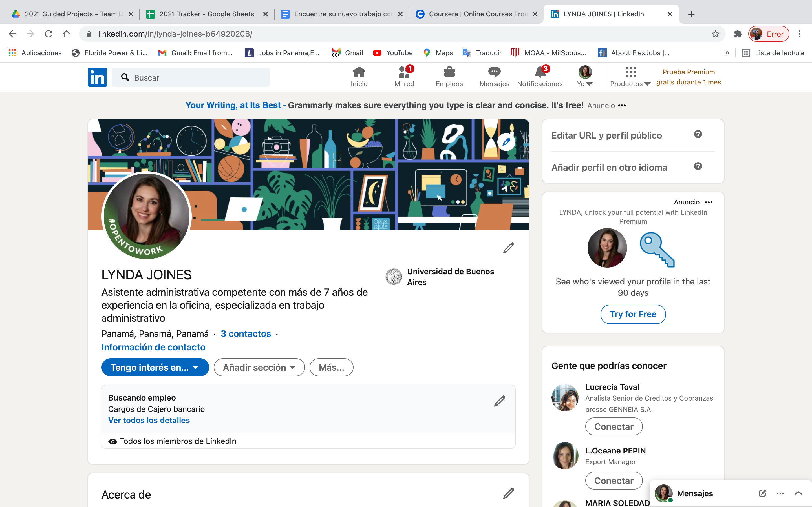
Task: Open Notificaciones bell icon
Action: coord(540,72)
